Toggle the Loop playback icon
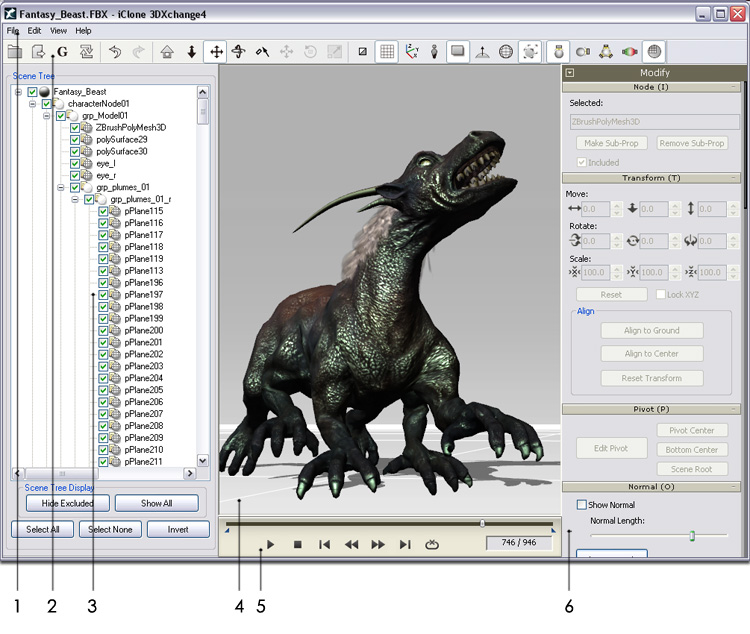 [x=432, y=544]
